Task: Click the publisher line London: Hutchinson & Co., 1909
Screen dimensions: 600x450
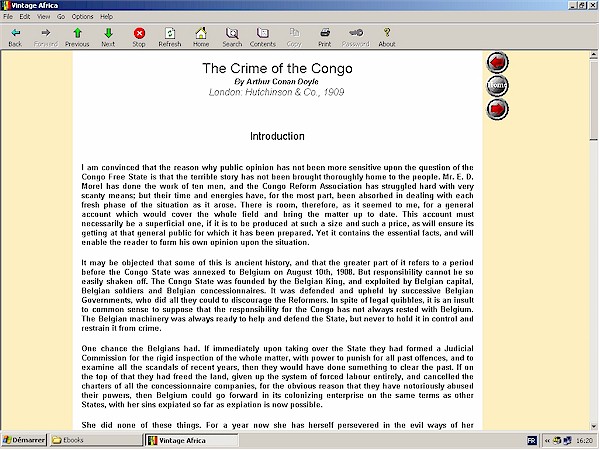Action: [276, 92]
